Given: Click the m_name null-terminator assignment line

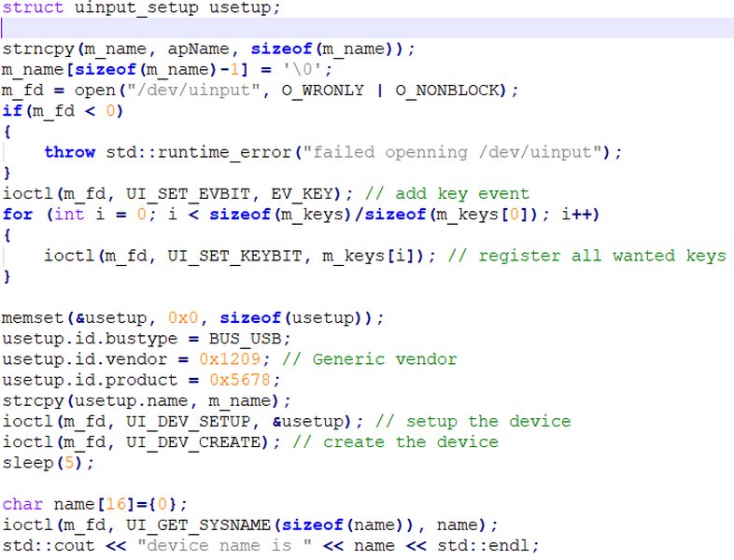Looking at the screenshot, I should [166, 70].
